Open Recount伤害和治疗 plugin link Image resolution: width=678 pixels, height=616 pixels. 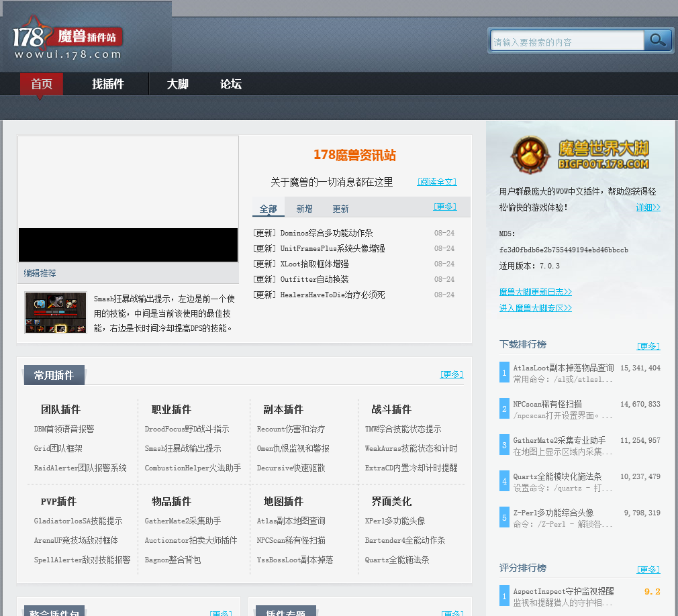click(291, 429)
